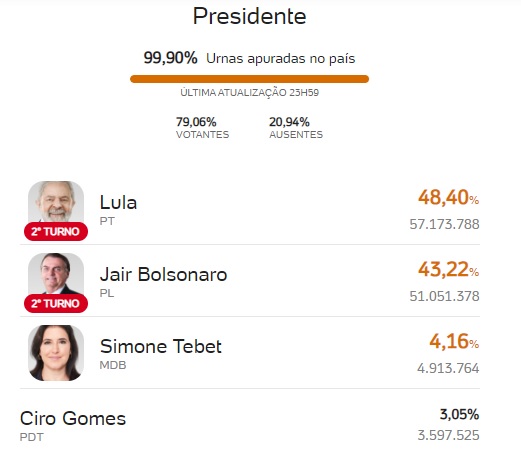
Task: Click Ciro Gomes' 3,05% percentage
Action: [459, 415]
